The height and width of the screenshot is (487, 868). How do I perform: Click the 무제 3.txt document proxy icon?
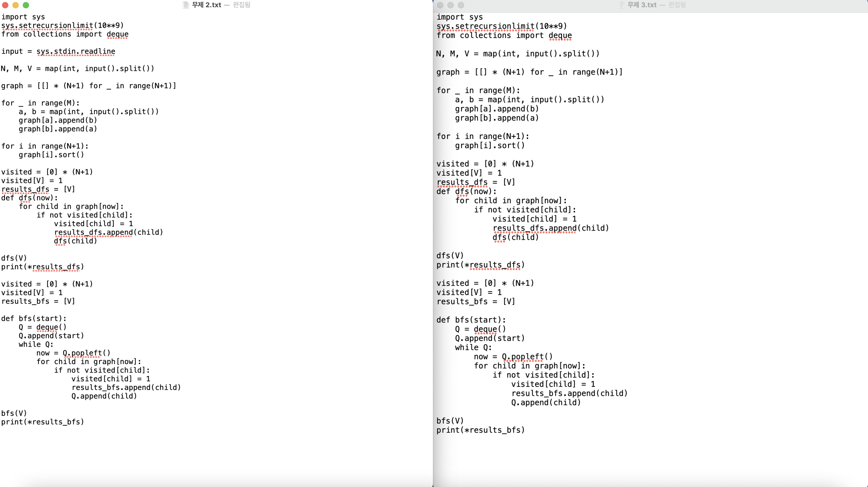[x=621, y=5]
